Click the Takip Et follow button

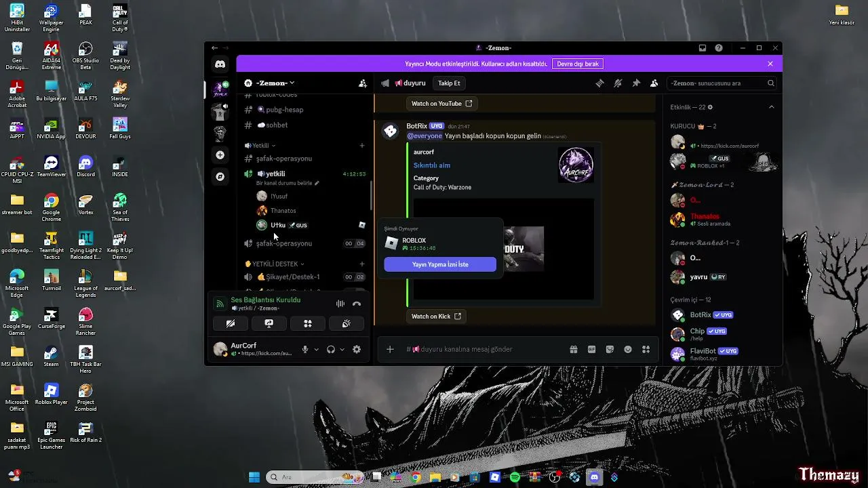[449, 83]
